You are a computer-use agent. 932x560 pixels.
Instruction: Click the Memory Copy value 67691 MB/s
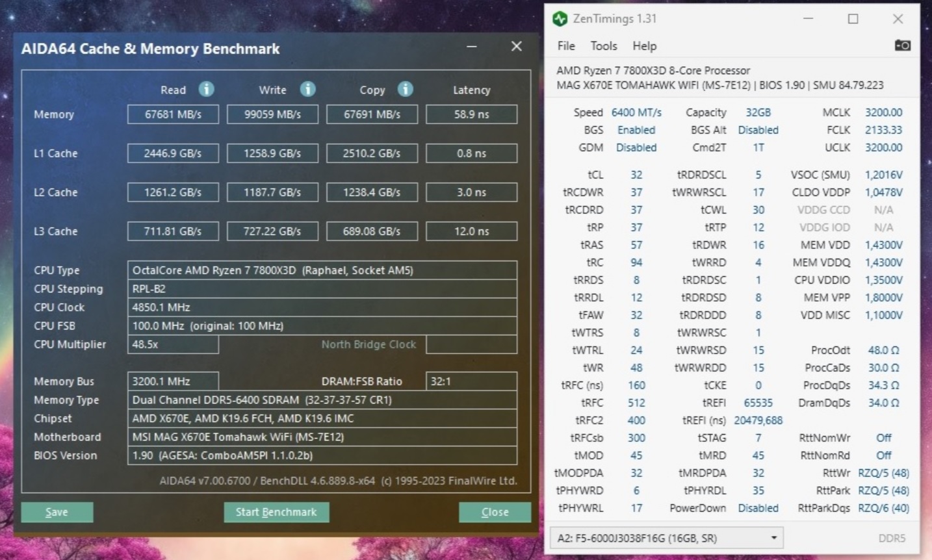point(372,114)
